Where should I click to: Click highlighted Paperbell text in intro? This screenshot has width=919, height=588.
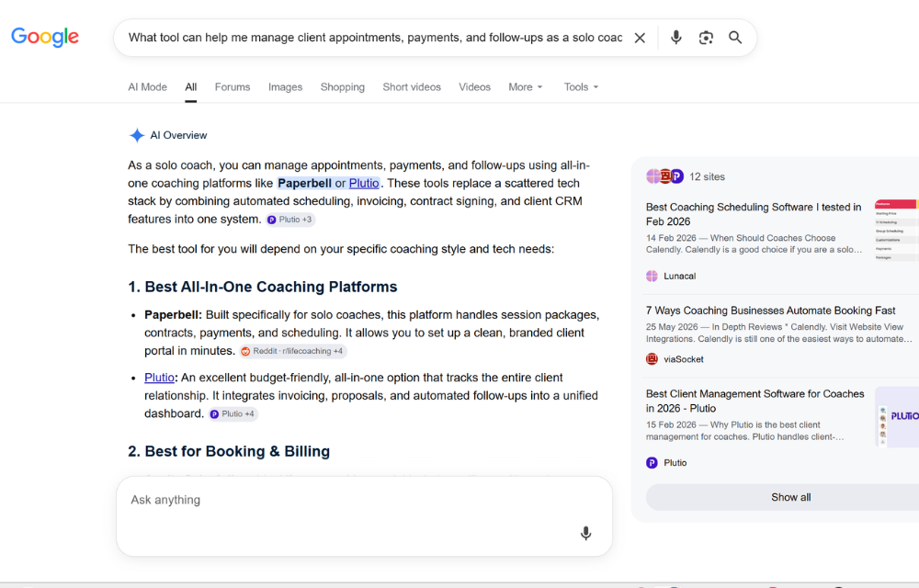pos(305,184)
